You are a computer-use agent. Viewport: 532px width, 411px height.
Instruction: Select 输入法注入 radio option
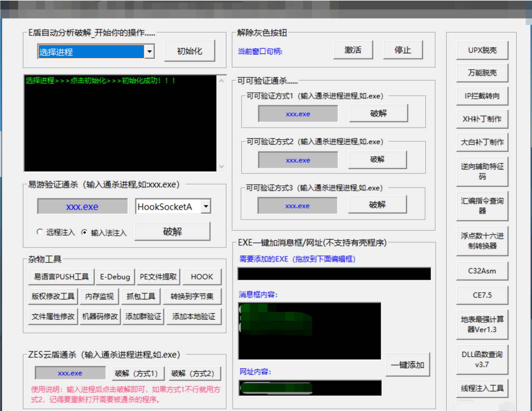click(x=104, y=233)
